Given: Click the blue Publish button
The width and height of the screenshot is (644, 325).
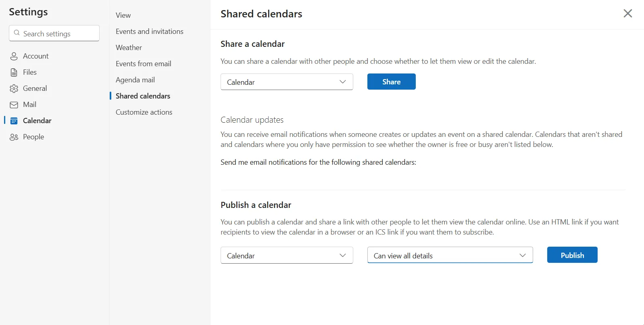Looking at the screenshot, I should click(x=572, y=255).
